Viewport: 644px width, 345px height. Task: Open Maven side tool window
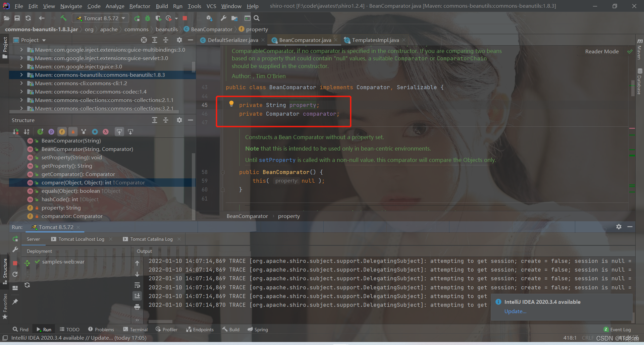(x=640, y=49)
